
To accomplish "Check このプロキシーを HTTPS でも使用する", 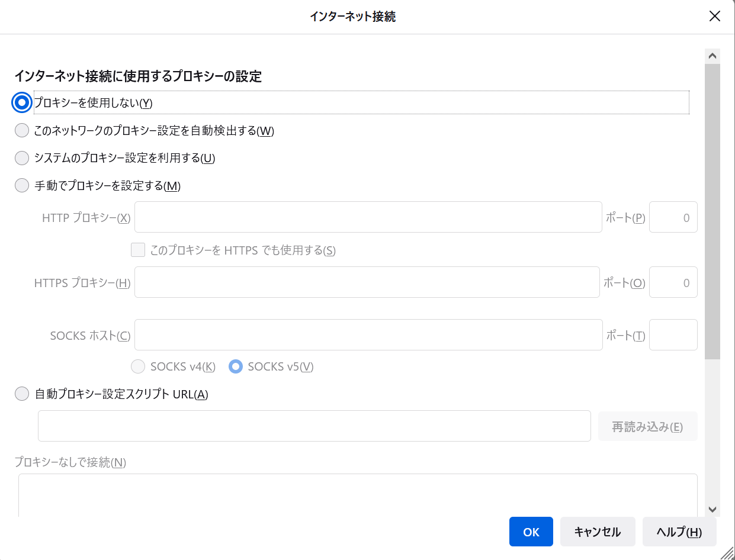I will pyautogui.click(x=138, y=250).
